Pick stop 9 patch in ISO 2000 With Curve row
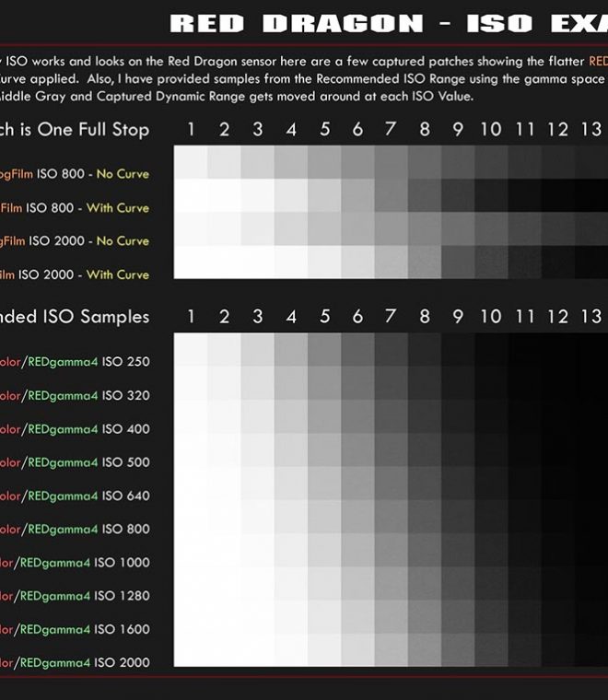608x700 pixels. 458,262
